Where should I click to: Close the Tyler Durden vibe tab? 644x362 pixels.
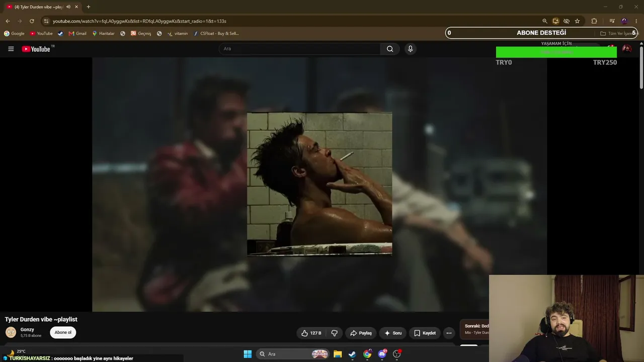pos(76,7)
